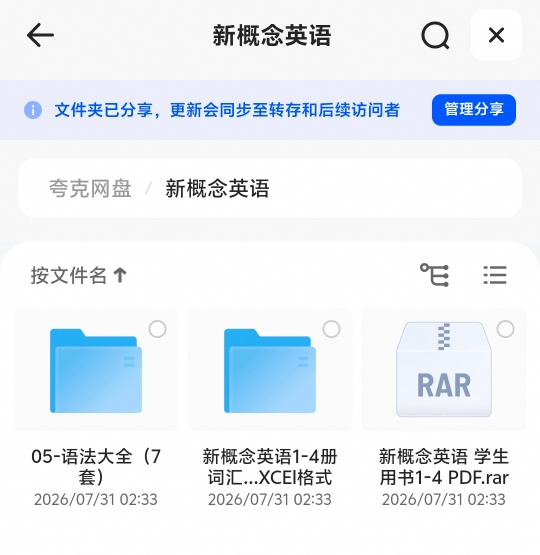Click the 文件夹已分享 notice text
This screenshot has height=555, width=540.
227,110
